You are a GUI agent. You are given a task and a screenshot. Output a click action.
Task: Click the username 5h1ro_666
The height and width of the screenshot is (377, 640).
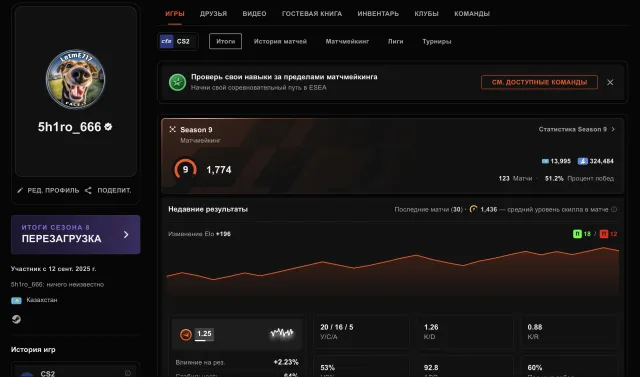69,127
